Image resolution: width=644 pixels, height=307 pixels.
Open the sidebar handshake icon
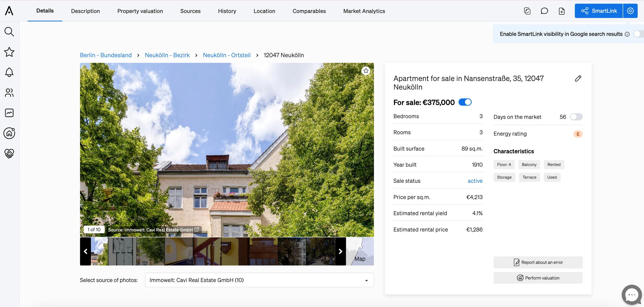(x=9, y=153)
